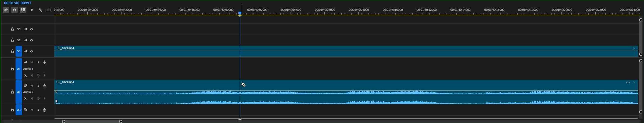
Task: Mute track A3
Action: pos(32,110)
